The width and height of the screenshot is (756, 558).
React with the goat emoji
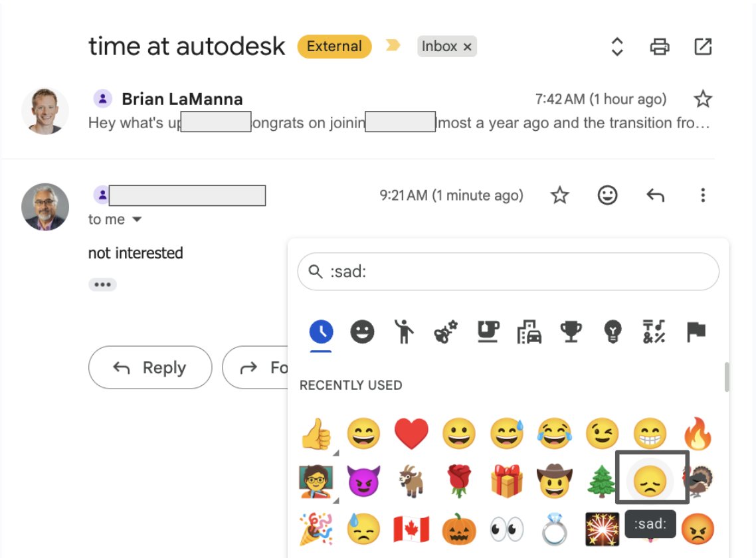click(x=411, y=481)
